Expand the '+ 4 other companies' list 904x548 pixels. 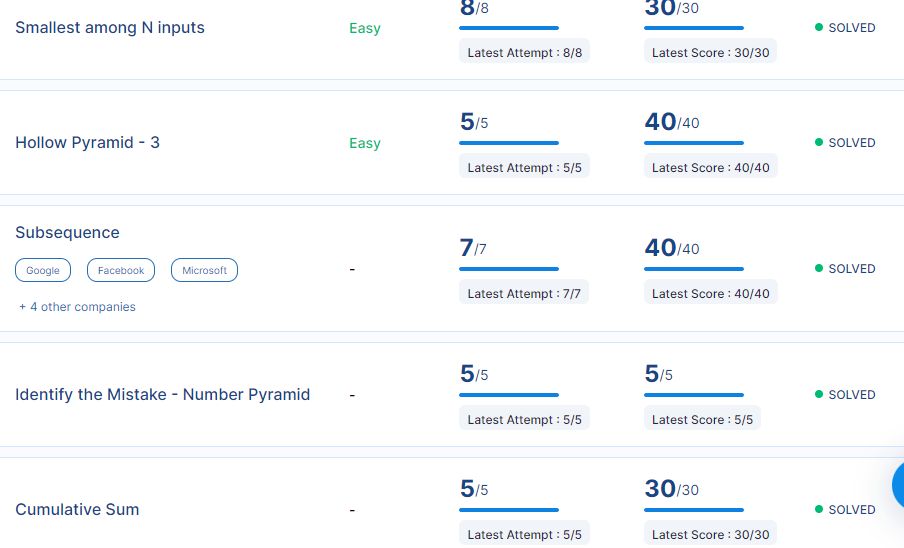pyautogui.click(x=78, y=307)
